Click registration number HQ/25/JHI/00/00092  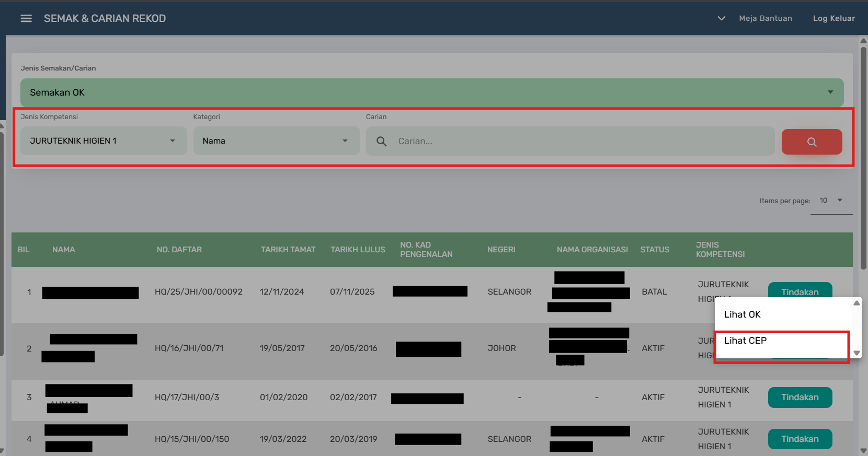click(199, 292)
